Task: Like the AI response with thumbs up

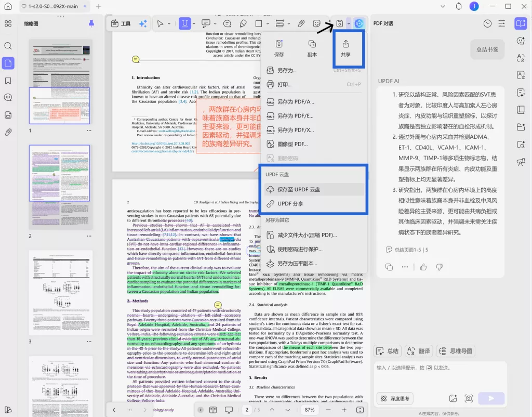Action: coord(423,267)
